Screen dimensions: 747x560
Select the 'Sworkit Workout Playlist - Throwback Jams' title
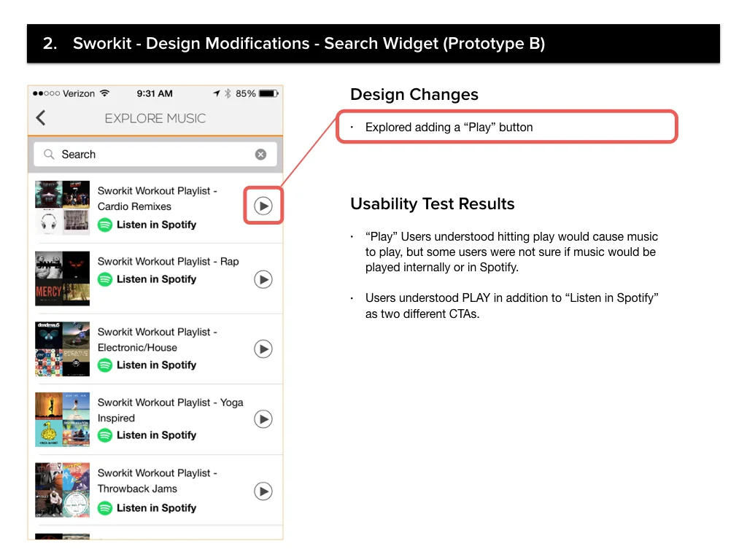[x=158, y=481]
